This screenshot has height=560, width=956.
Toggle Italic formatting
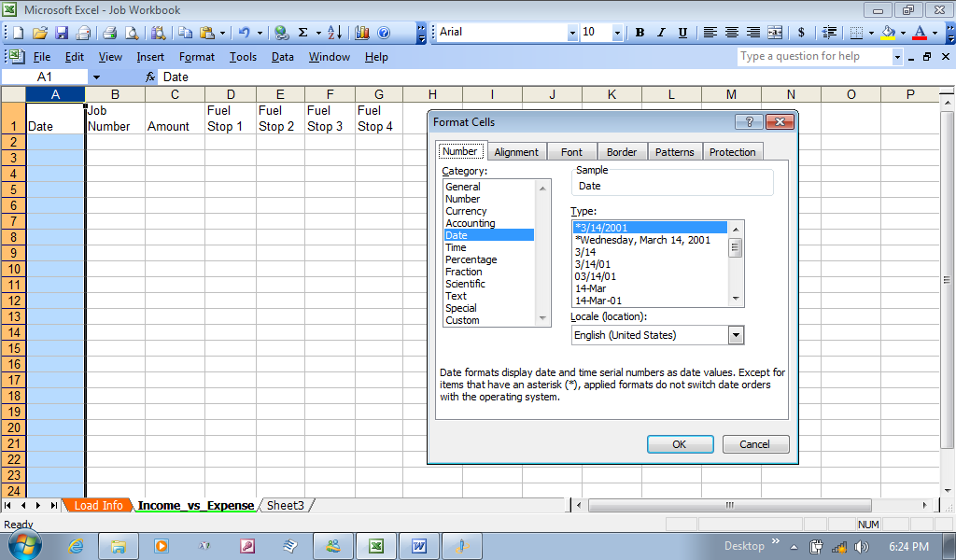pos(661,33)
